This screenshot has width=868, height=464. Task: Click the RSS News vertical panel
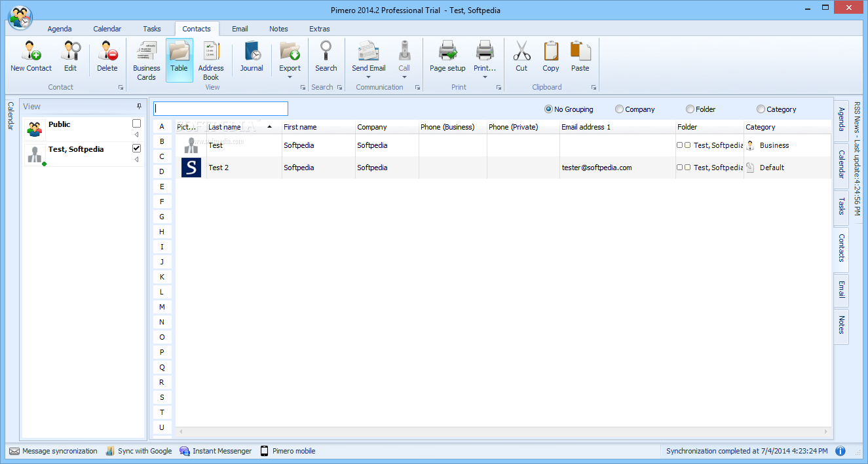tap(857, 159)
